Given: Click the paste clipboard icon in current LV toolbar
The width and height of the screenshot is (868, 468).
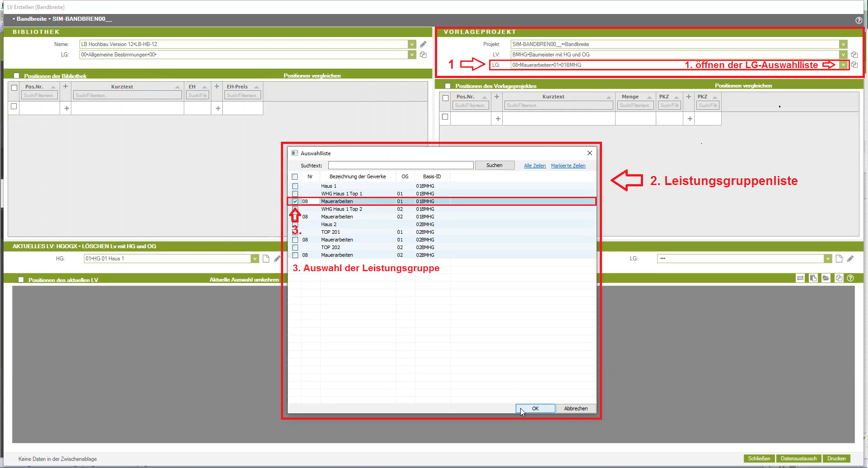Looking at the screenshot, I should [x=813, y=278].
